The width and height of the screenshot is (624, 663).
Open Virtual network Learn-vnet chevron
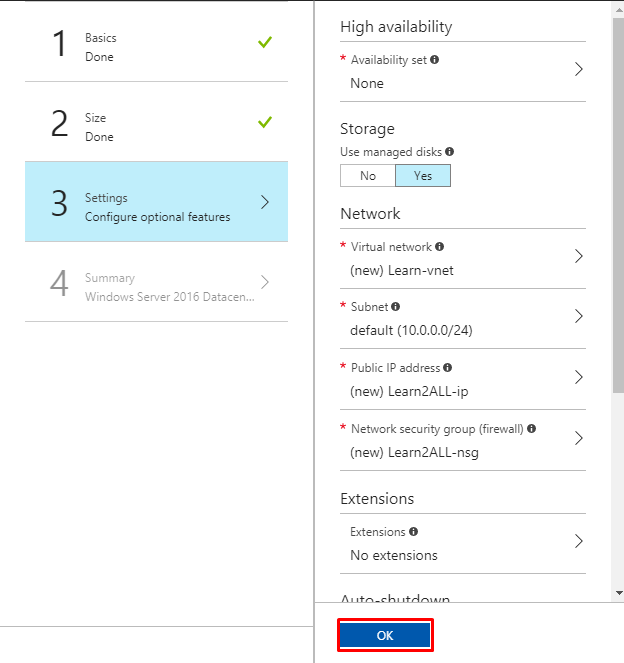[578, 257]
